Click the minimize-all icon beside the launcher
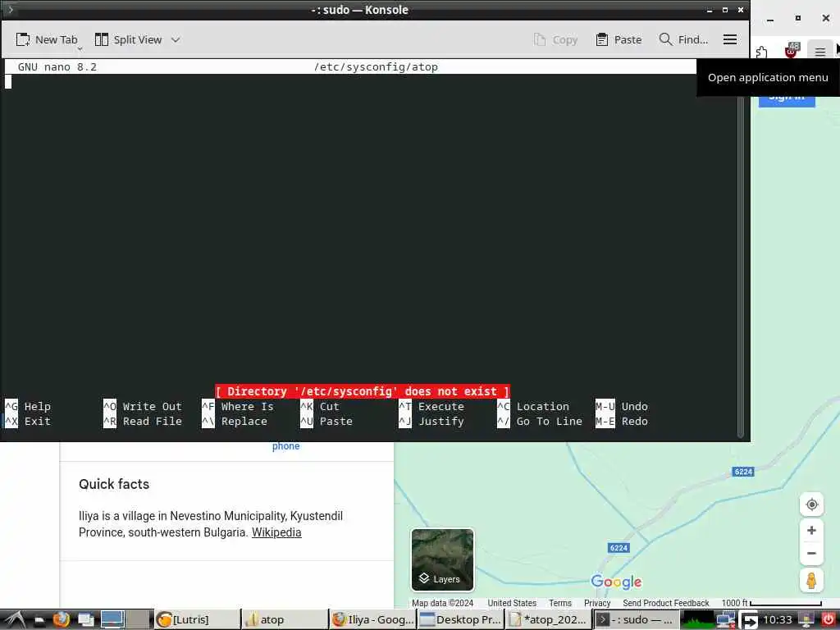Image resolution: width=840 pixels, height=630 pixels. (x=39, y=621)
